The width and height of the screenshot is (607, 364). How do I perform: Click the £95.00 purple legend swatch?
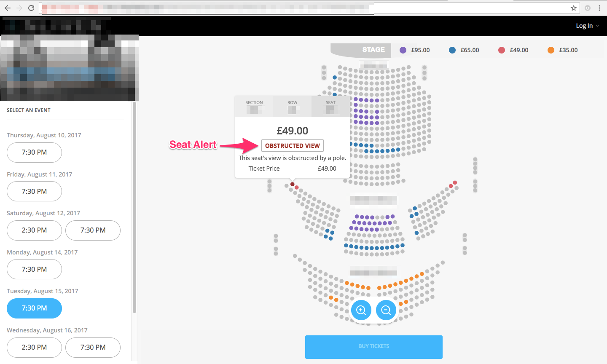(403, 50)
